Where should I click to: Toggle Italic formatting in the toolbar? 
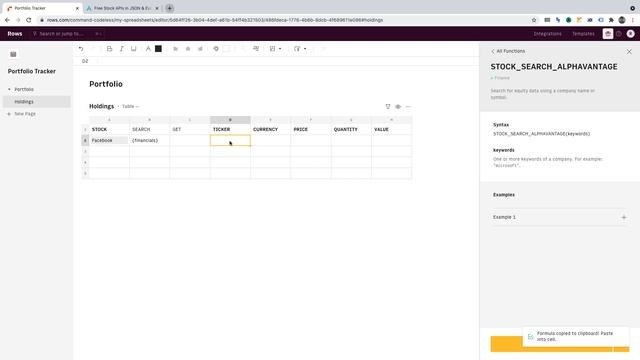tap(121, 49)
